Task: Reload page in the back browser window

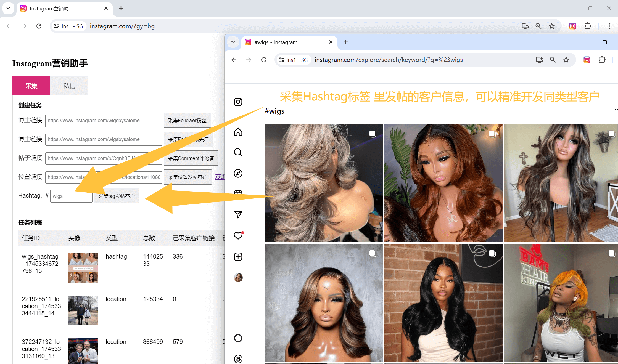Action: 39,26
